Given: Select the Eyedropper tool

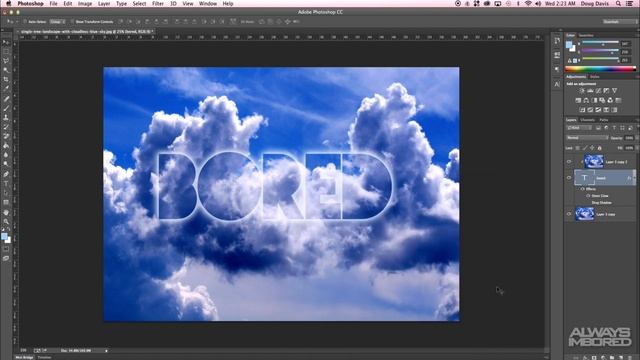Looking at the screenshot, I should [x=6, y=88].
